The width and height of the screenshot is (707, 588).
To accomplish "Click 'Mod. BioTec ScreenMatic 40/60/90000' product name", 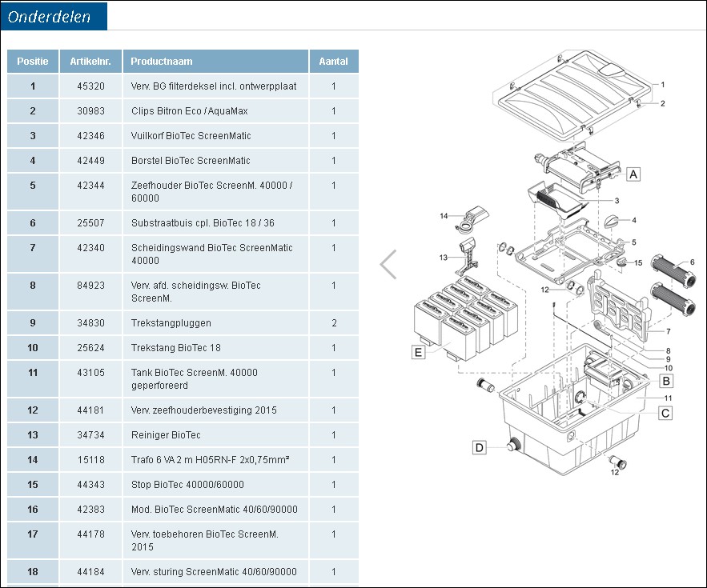I will coord(214,509).
